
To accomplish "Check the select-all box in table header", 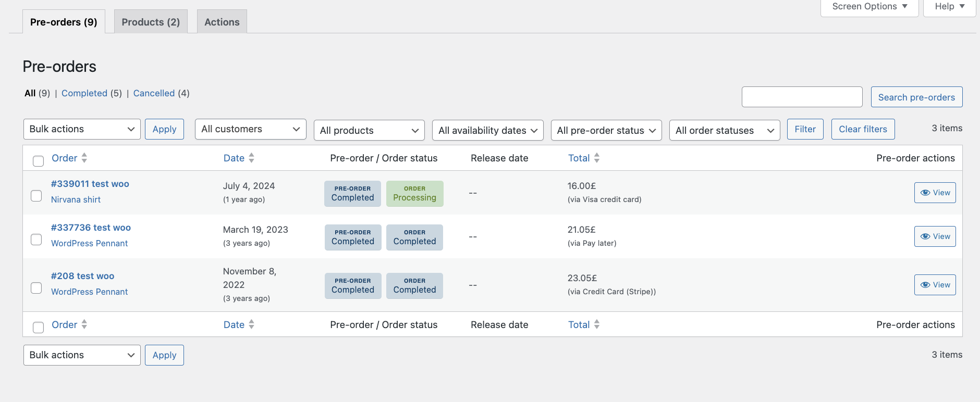I will (38, 161).
